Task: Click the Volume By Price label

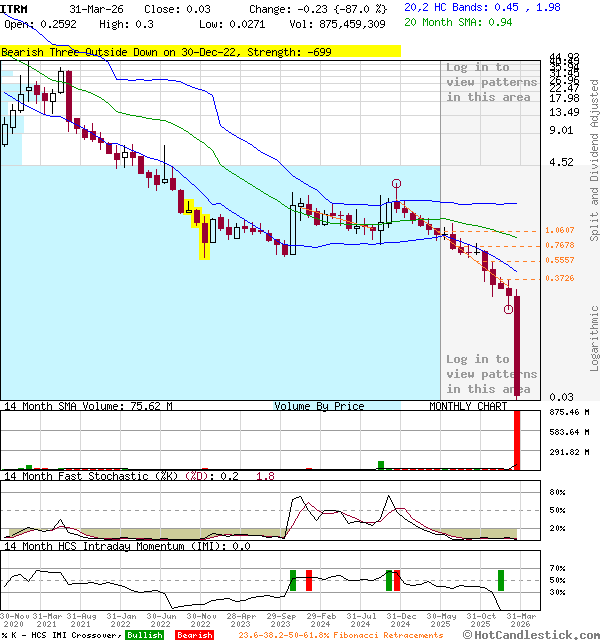Action: (319, 406)
